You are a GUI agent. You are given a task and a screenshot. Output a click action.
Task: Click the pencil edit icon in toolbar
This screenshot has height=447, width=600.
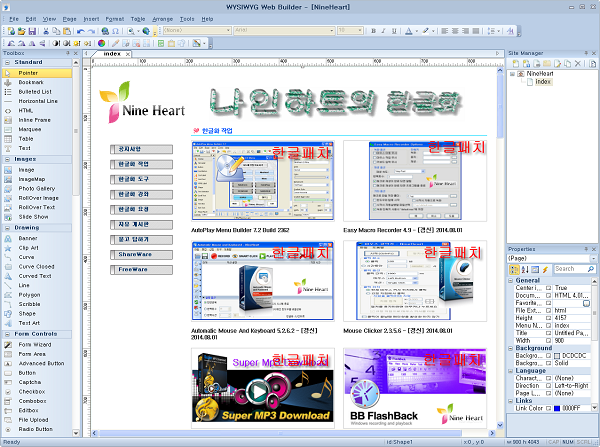[115, 43]
